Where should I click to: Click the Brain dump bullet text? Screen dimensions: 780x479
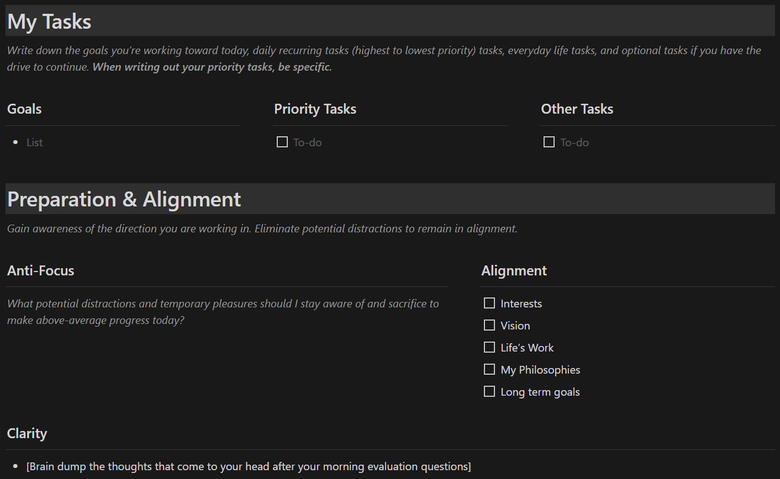(248, 467)
